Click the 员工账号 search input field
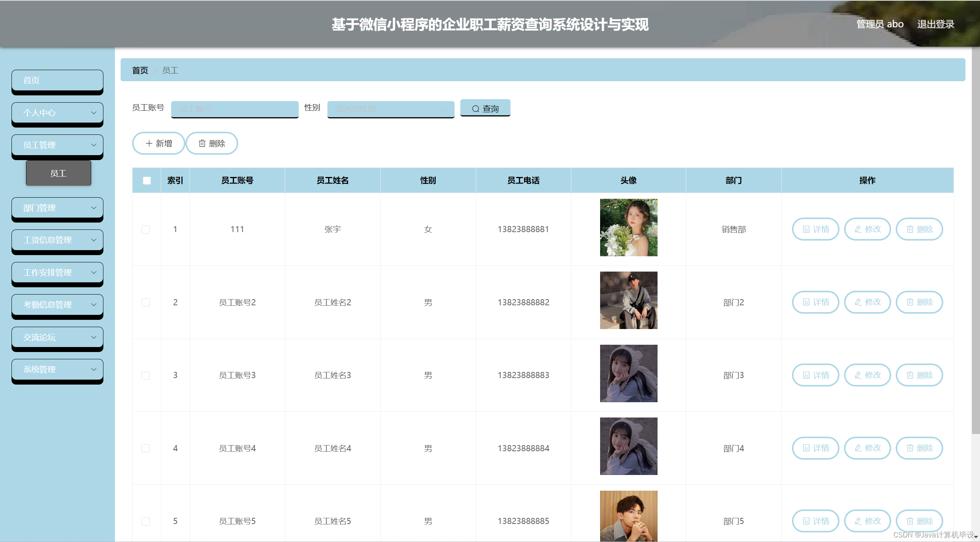This screenshot has height=542, width=980. [235, 109]
